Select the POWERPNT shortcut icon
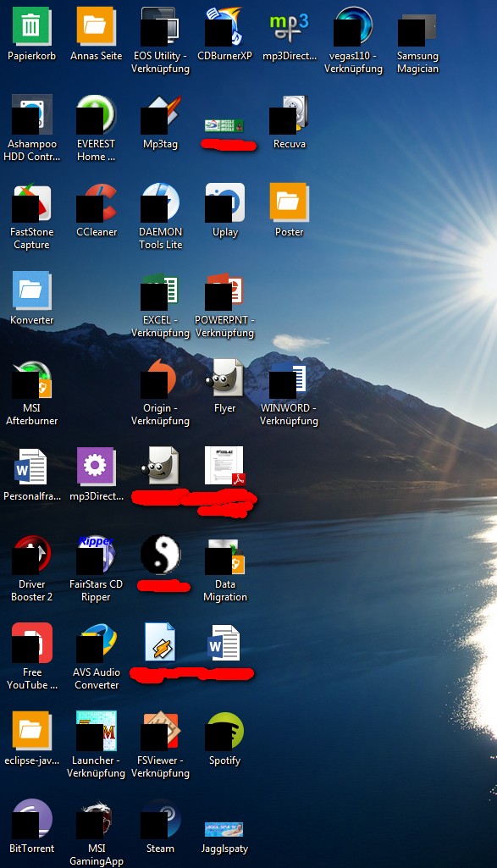The image size is (497, 868). point(224,290)
